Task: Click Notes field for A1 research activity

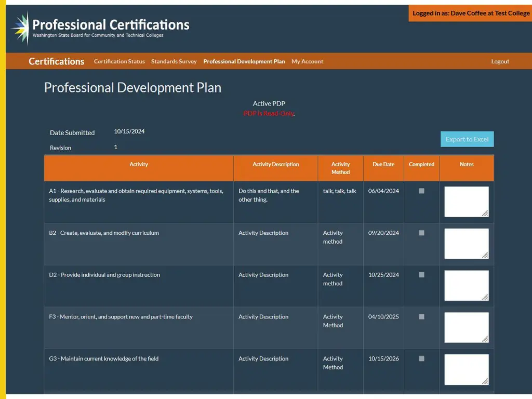Action: click(467, 202)
